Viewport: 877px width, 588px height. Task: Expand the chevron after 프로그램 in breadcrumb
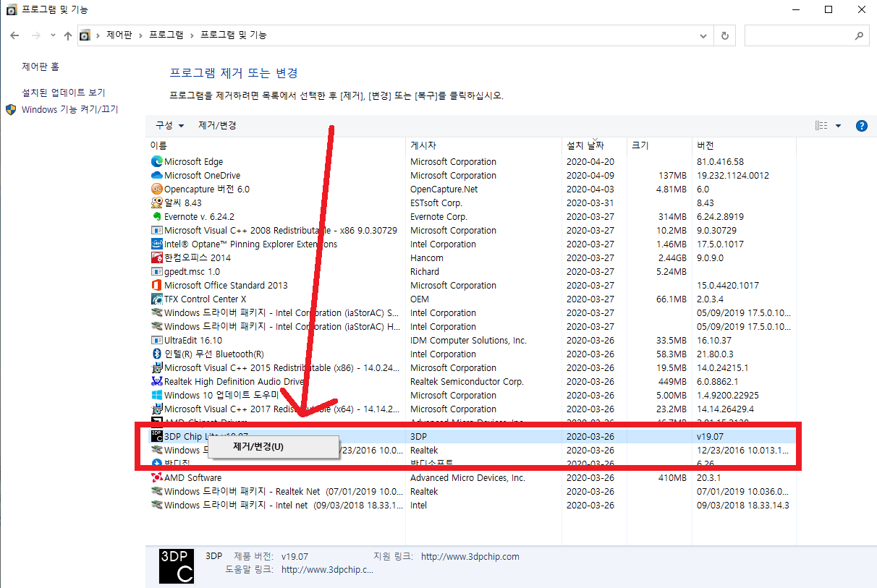(192, 35)
